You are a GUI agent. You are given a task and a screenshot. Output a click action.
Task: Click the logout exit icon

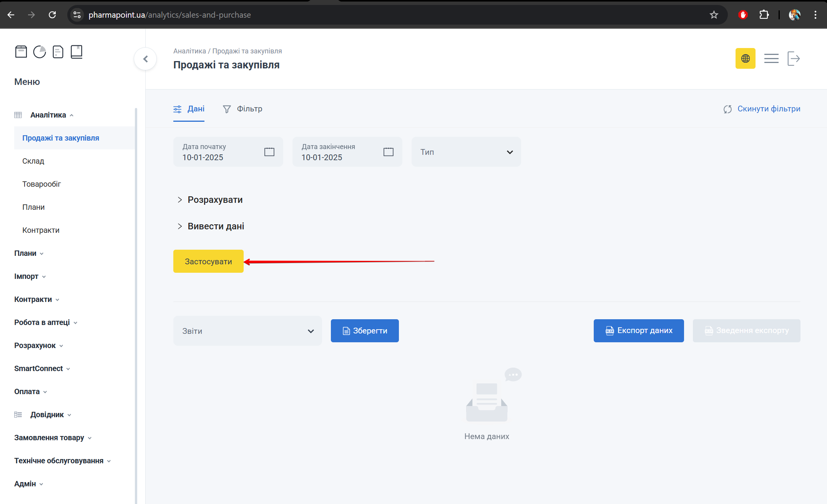click(x=793, y=58)
